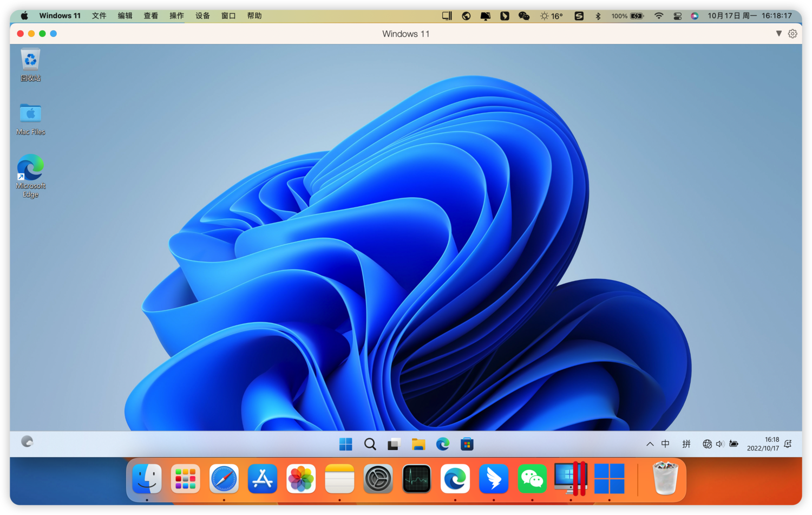Open Parallels window settings gear
Image resolution: width=812 pixels, height=515 pixels.
tap(793, 34)
